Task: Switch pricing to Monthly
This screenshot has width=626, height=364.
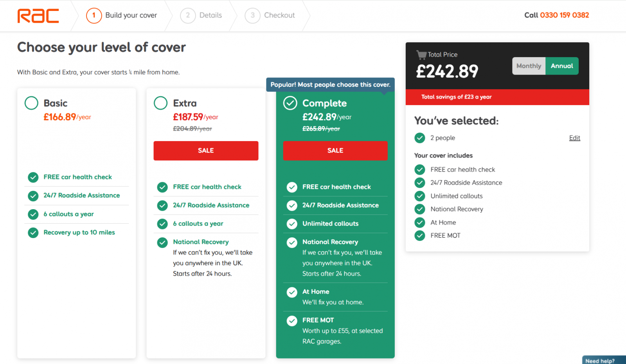Action: 529,66
